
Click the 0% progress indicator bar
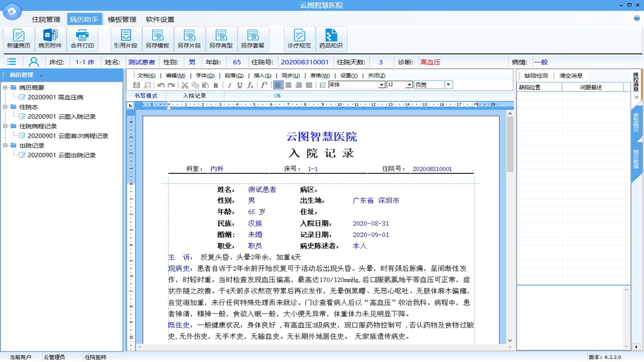click(x=277, y=96)
